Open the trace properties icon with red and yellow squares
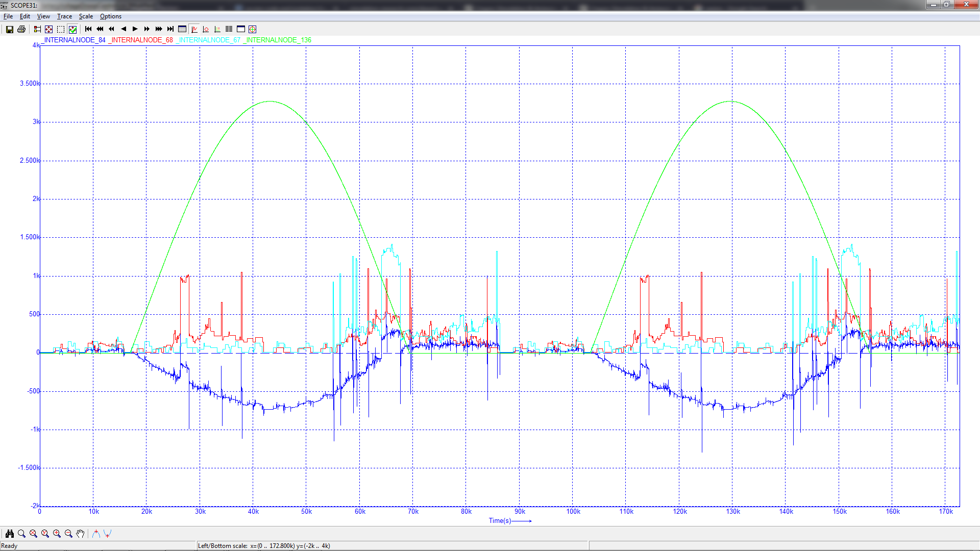Viewport: 980px width, 551px height. 37,29
